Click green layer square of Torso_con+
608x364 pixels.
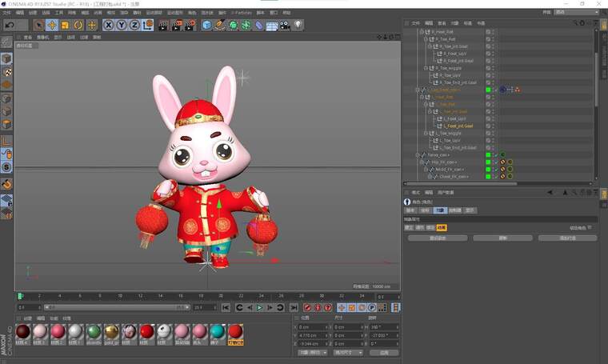click(488, 155)
